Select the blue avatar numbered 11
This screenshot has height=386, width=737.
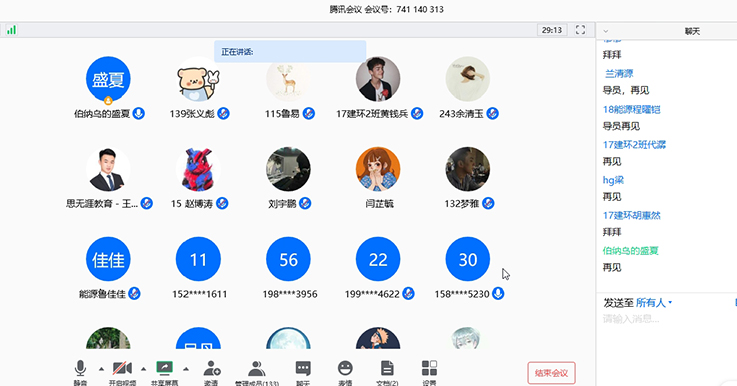click(198, 259)
